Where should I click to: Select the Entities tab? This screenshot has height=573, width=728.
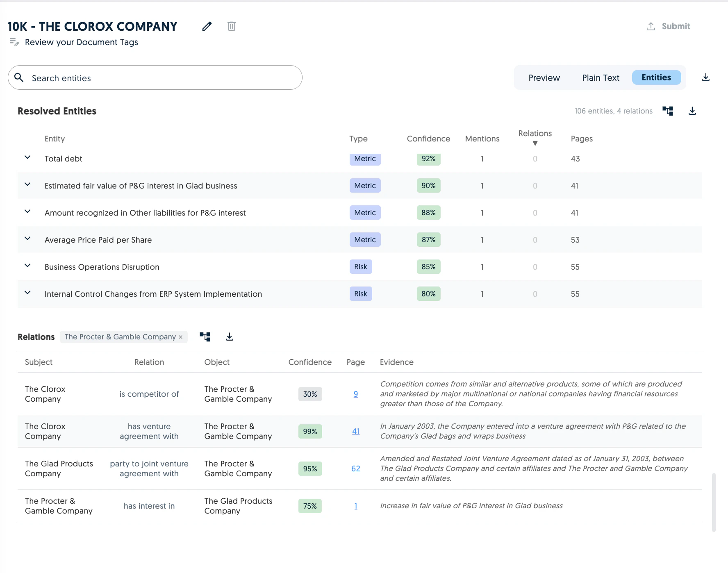point(656,77)
